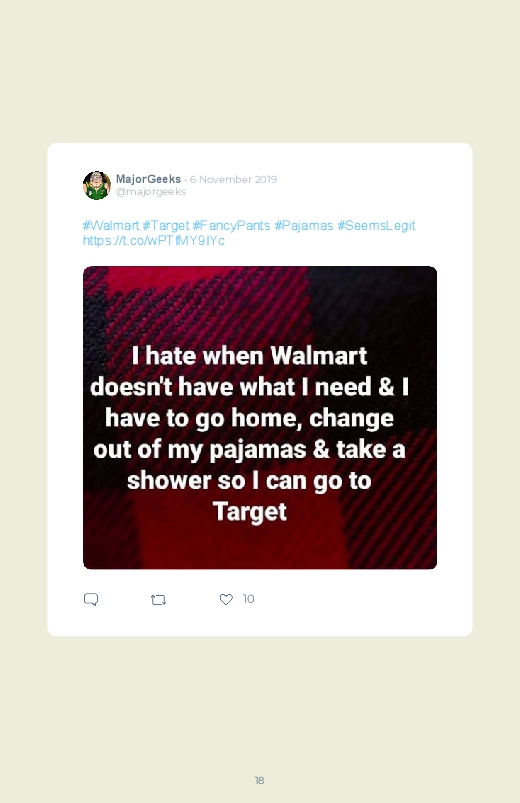Click 'out of my pajamas' text line
This screenshot has height=803, width=520.
pyautogui.click(x=200, y=450)
